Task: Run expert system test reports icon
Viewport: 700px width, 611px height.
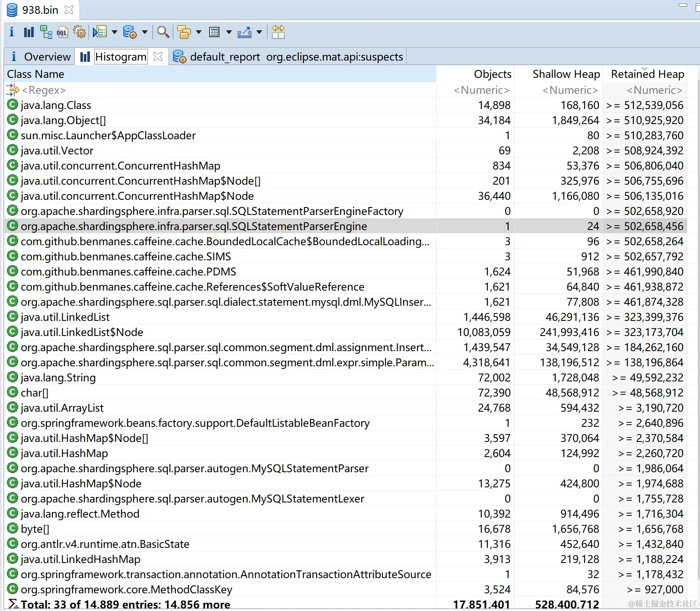Action: 100,32
